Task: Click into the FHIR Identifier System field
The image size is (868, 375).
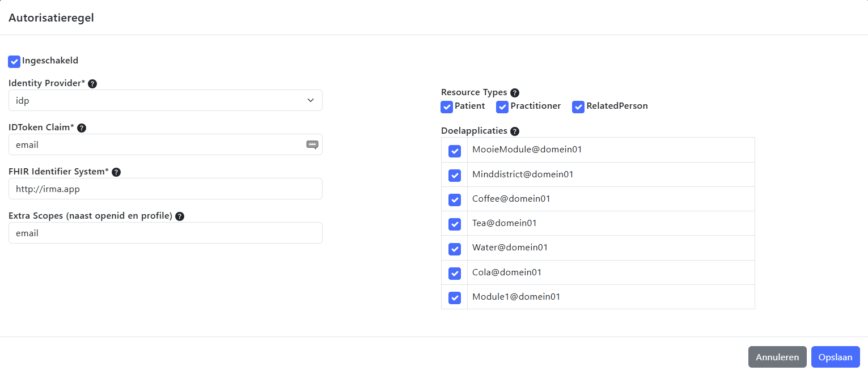Action: (165, 189)
